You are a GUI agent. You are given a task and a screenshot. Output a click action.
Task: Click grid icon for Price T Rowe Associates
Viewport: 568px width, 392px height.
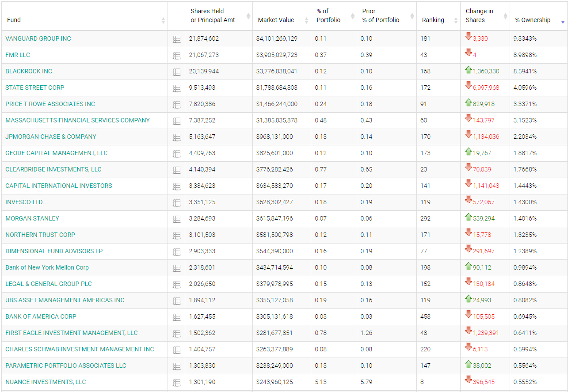177,105
